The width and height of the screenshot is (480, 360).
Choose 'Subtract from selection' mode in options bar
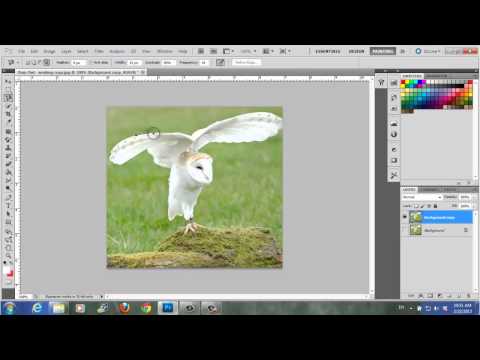[x=40, y=62]
